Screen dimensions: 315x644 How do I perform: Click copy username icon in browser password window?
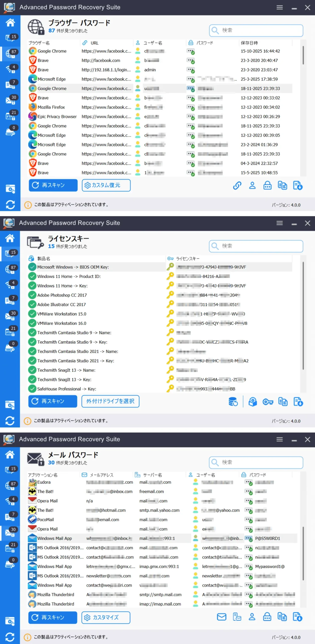tap(252, 186)
